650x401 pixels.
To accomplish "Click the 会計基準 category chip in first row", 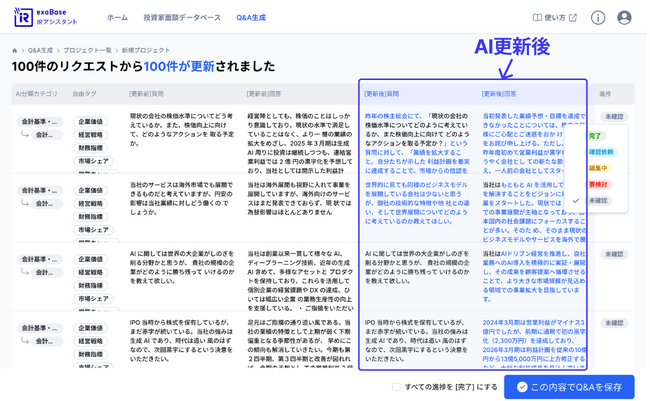I will coord(41,122).
